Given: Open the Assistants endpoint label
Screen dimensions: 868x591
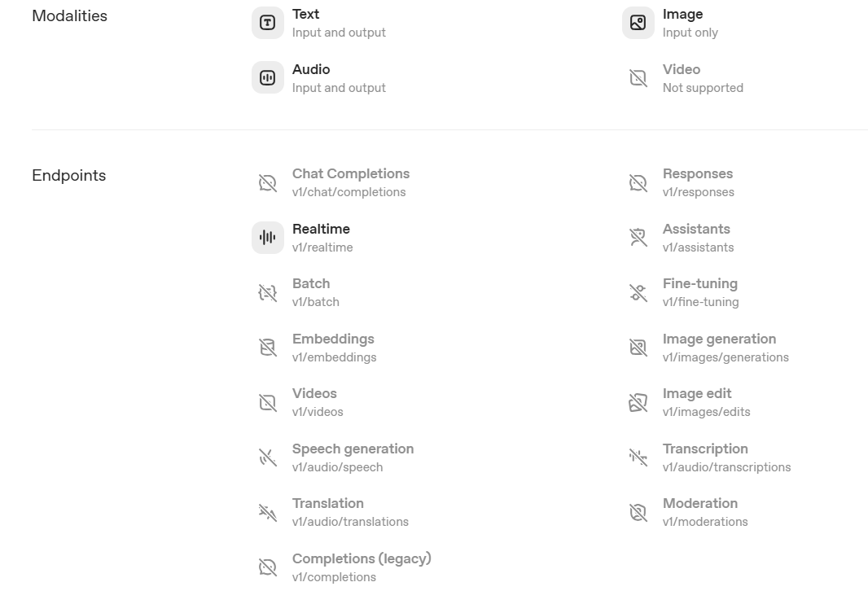Looking at the screenshot, I should pos(695,230).
